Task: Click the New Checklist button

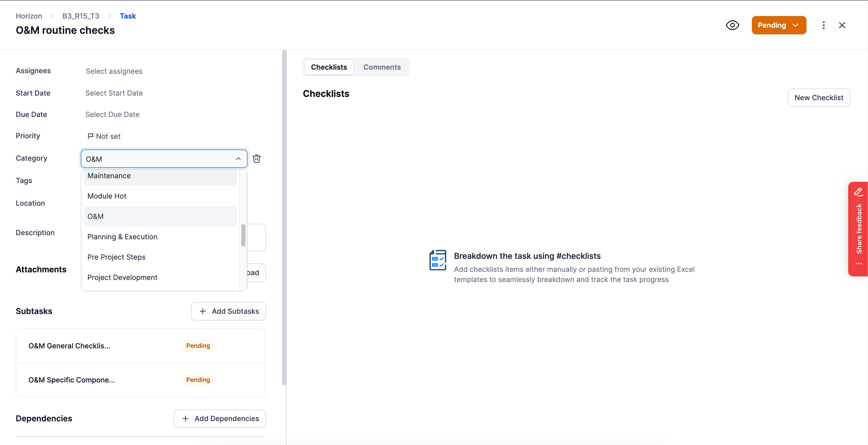Action: tap(819, 98)
